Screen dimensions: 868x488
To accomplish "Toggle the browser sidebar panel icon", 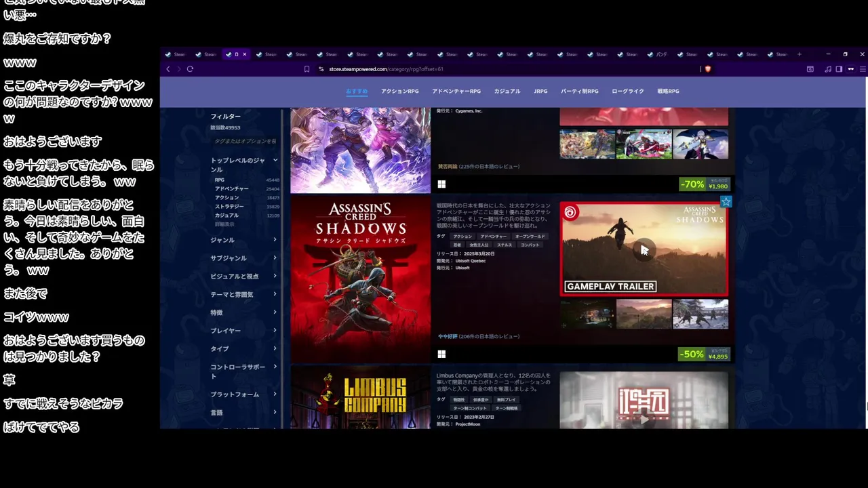I will click(839, 68).
